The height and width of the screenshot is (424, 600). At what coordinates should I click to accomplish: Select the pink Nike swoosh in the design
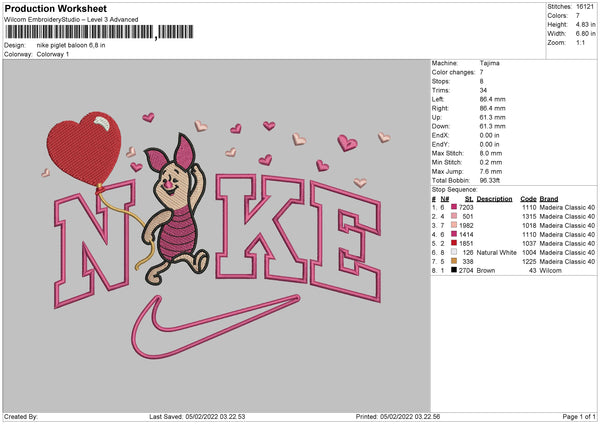(215, 326)
